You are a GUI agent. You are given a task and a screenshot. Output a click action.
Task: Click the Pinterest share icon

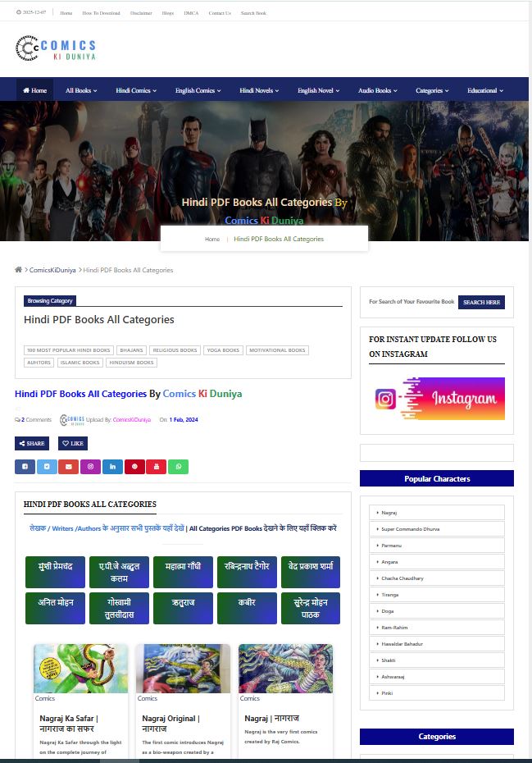(x=134, y=467)
